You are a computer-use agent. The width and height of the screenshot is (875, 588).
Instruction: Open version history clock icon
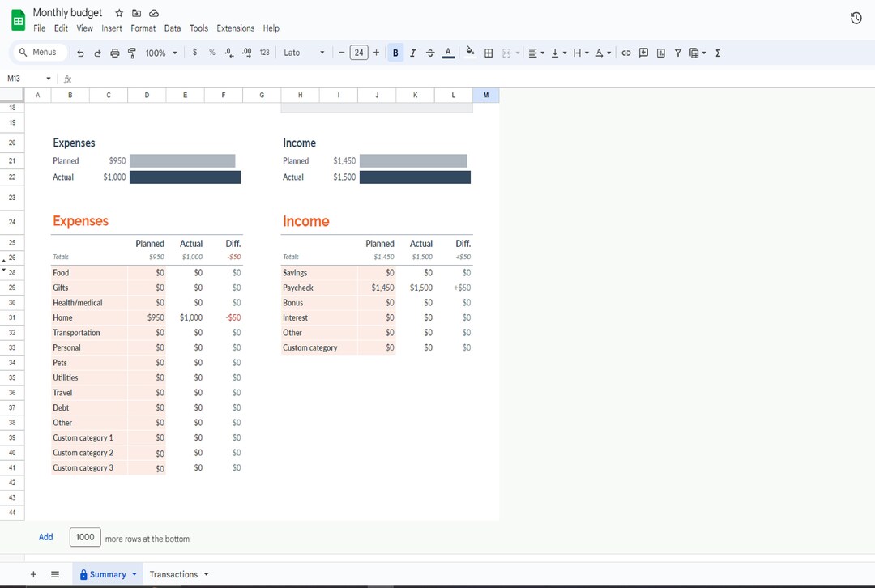pyautogui.click(x=856, y=19)
